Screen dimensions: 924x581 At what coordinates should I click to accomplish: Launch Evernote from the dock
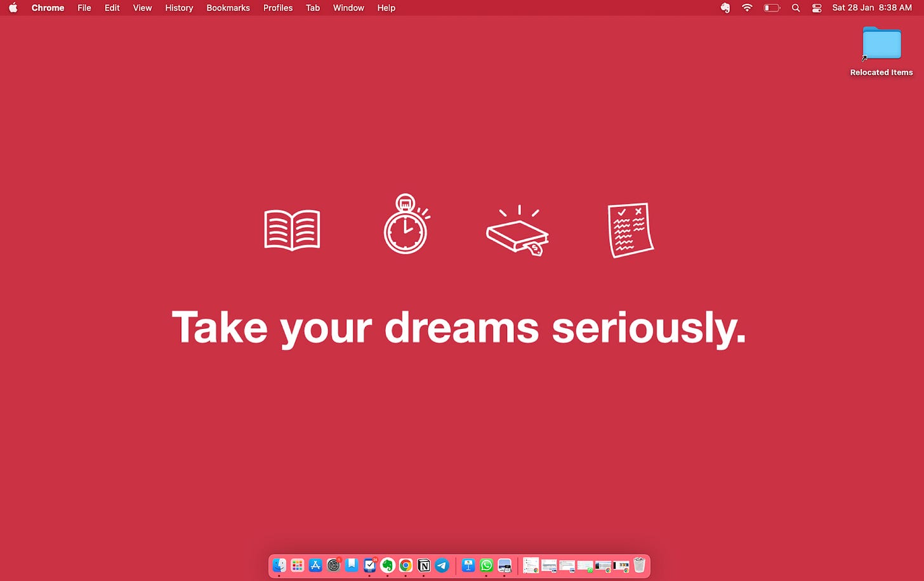point(388,565)
